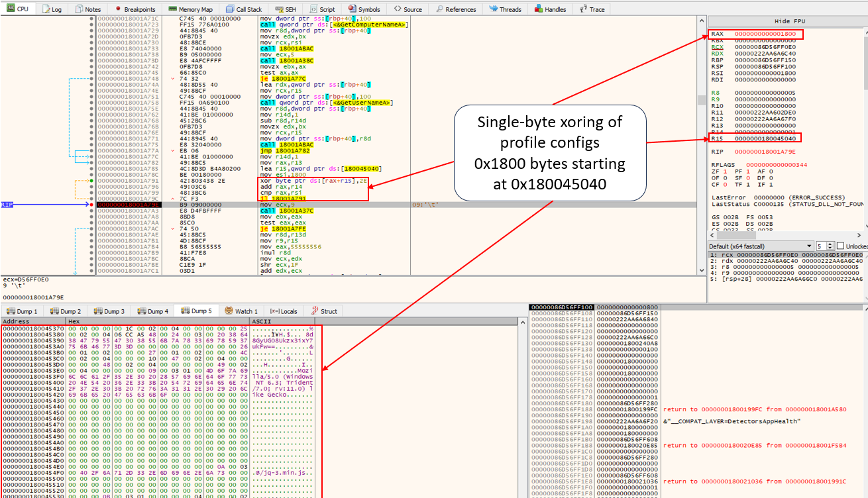
Task: Open the Locals tab
Action: 284,311
